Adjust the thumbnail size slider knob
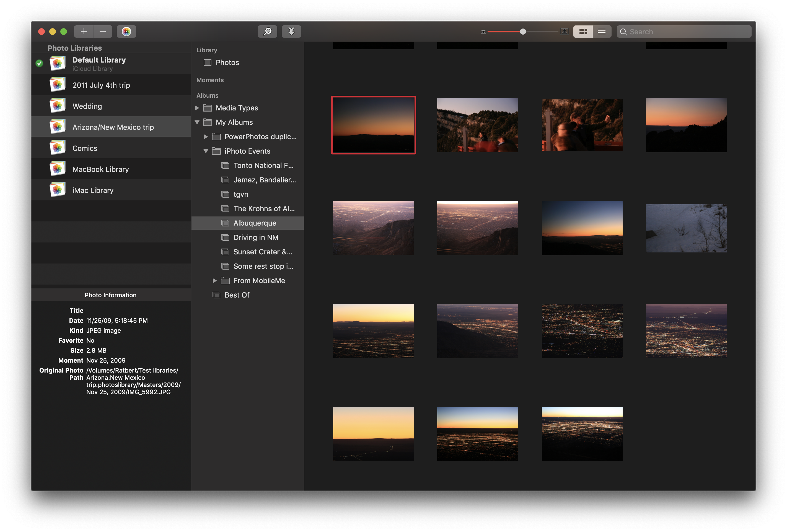 pyautogui.click(x=523, y=32)
